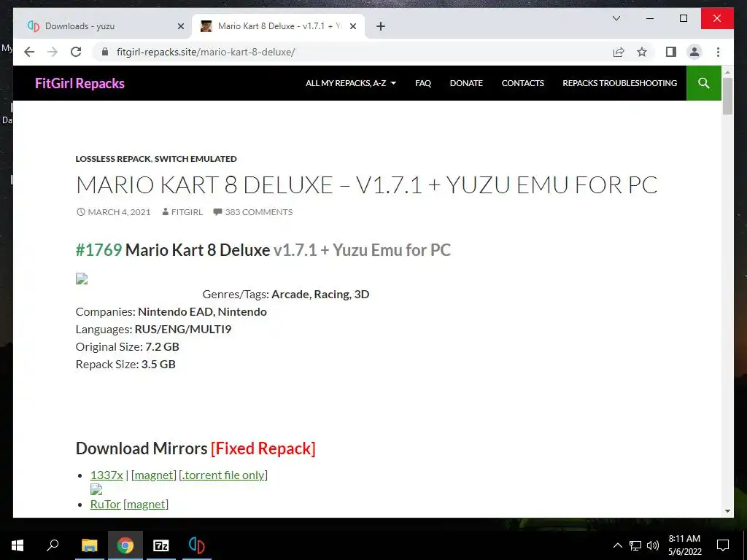Open 7-Zip from the taskbar

pos(161,545)
